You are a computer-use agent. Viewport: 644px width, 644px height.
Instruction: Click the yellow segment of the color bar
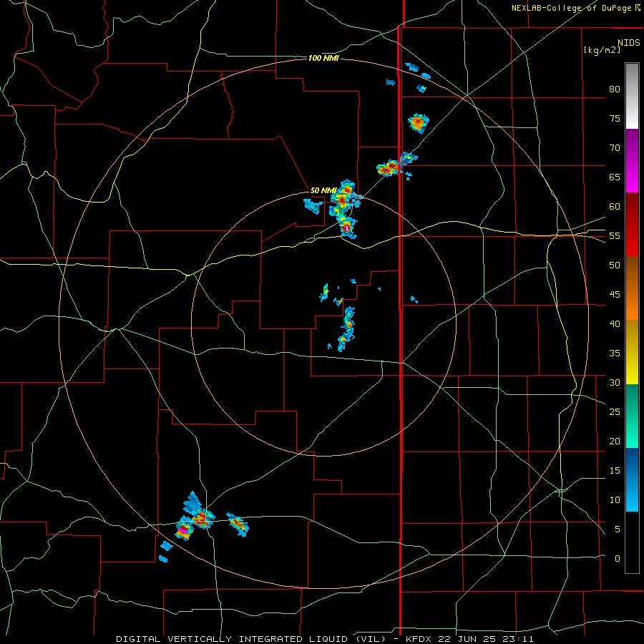(x=632, y=352)
